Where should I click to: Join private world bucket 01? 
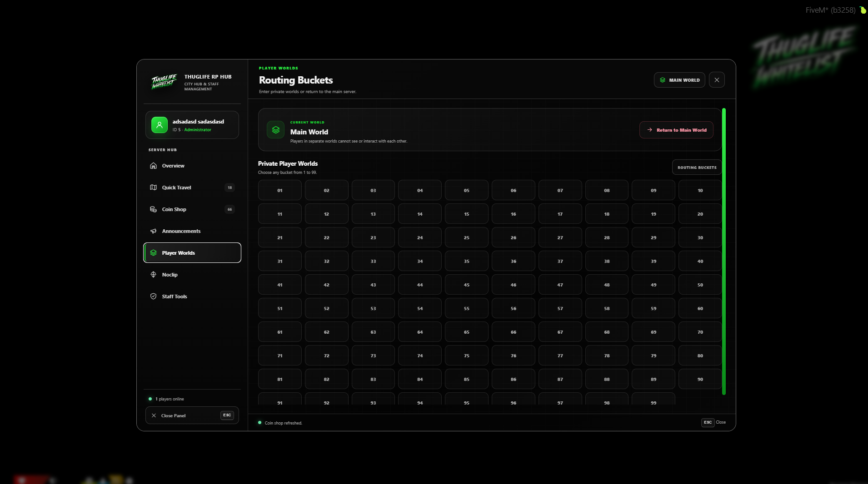[x=280, y=190]
